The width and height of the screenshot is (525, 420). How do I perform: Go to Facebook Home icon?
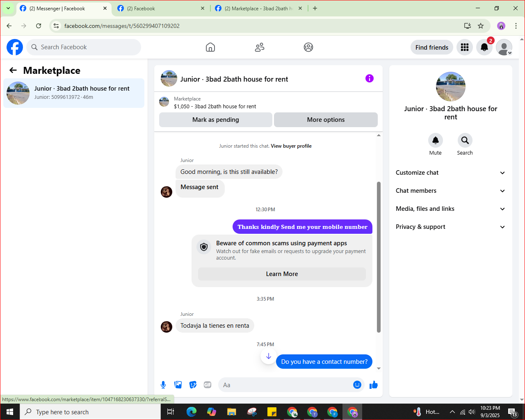pyautogui.click(x=210, y=47)
